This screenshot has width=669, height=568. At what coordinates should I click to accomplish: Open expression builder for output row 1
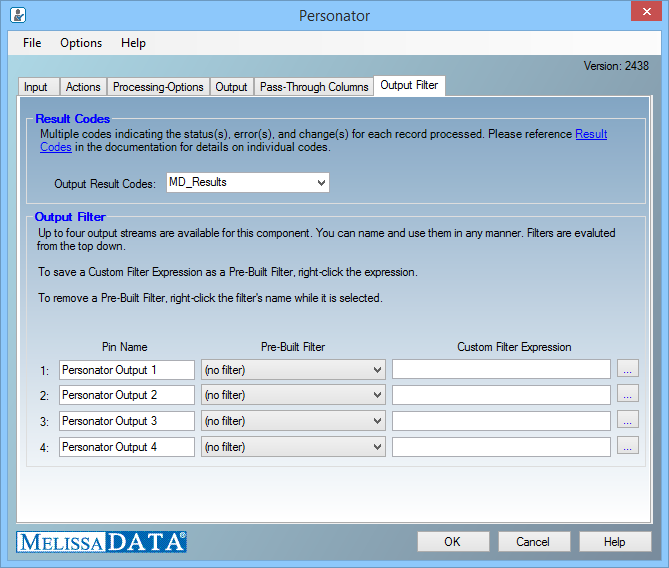tap(627, 370)
